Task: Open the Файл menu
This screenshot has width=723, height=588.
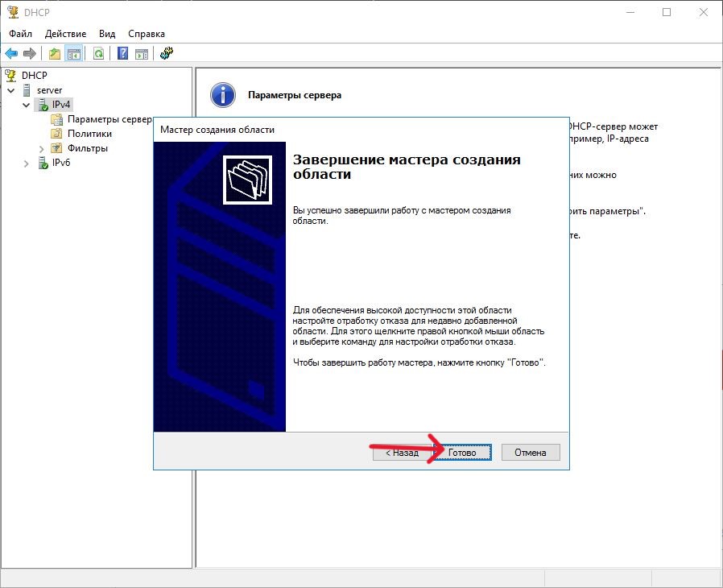Action: point(21,34)
